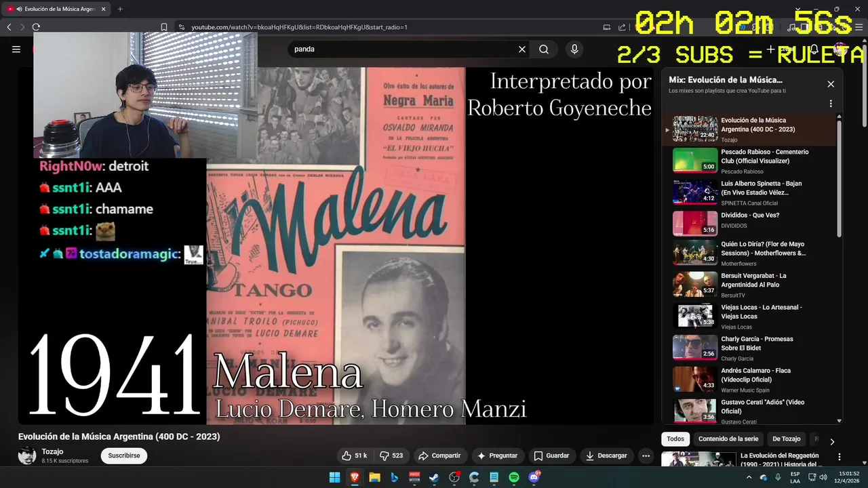Select current video Evolución de la Música Argentina in playlist
Image resolution: width=868 pixels, height=488 pixels.
point(750,129)
